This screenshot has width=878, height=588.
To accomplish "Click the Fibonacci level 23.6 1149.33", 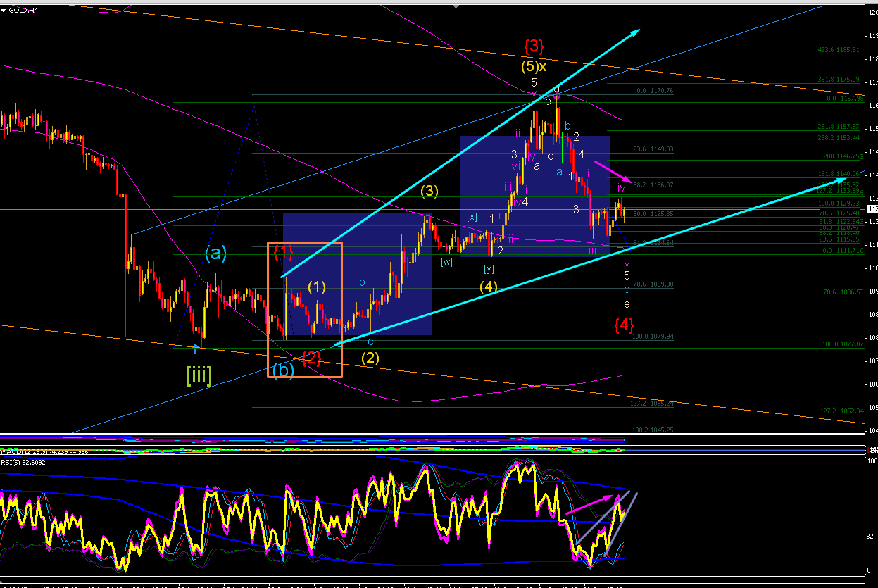I will (x=654, y=149).
